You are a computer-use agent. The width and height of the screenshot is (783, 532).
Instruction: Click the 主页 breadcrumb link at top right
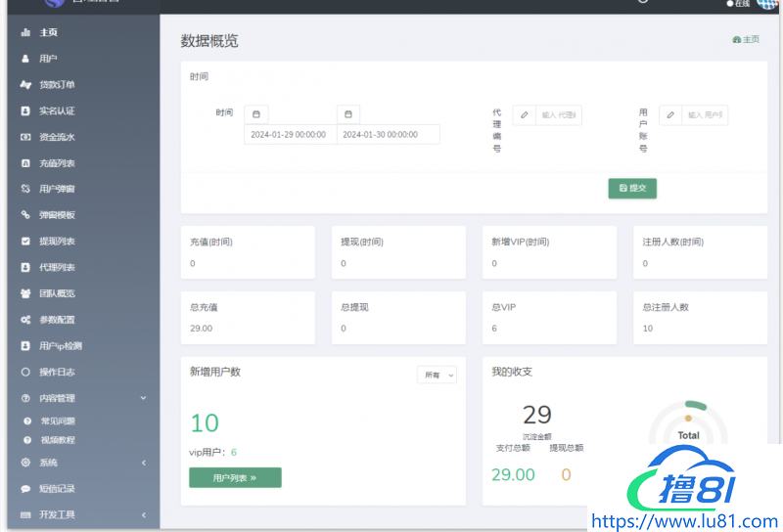[746, 40]
